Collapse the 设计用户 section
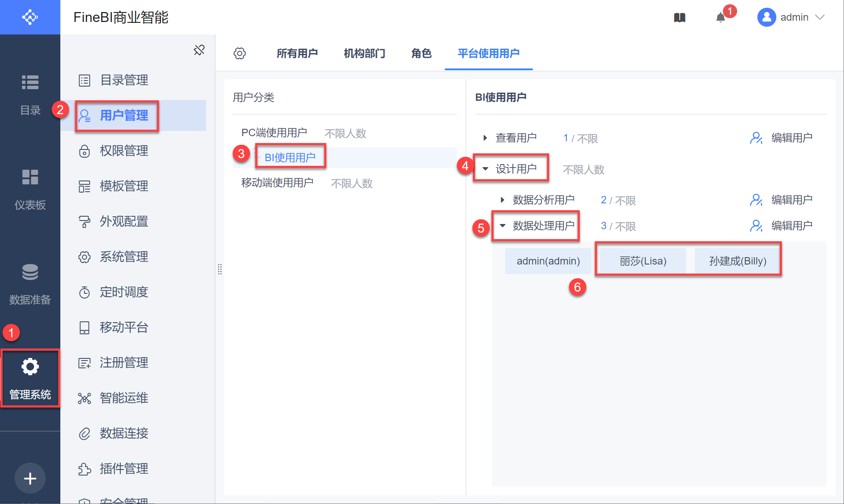 tap(486, 169)
